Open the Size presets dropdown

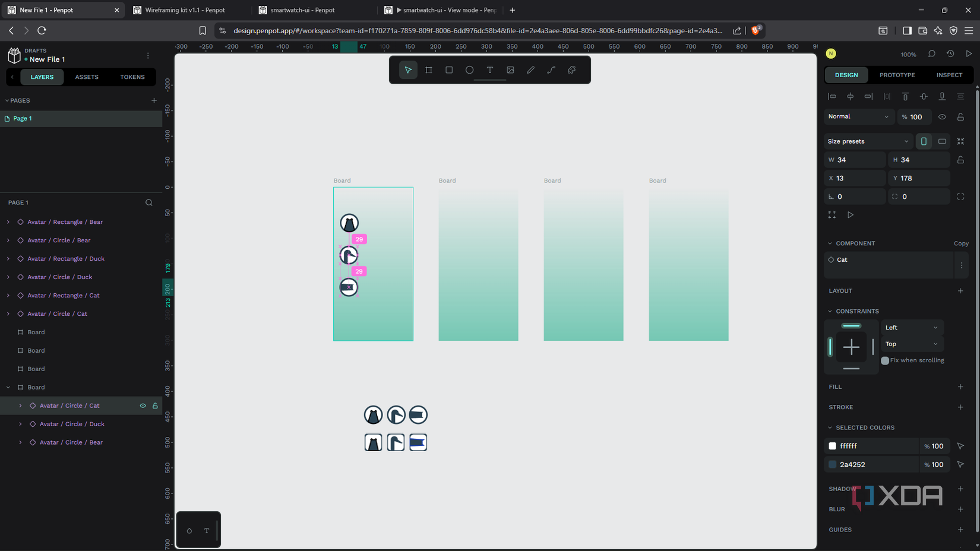867,141
